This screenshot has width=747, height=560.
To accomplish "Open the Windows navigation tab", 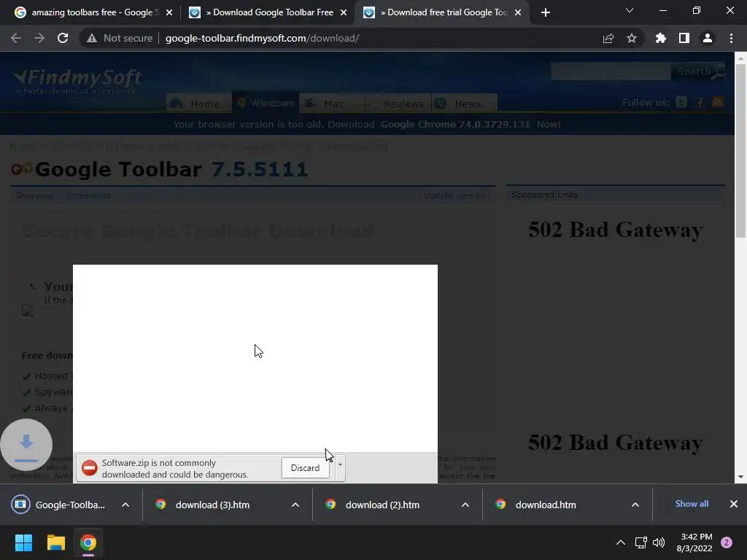I will click(x=266, y=103).
